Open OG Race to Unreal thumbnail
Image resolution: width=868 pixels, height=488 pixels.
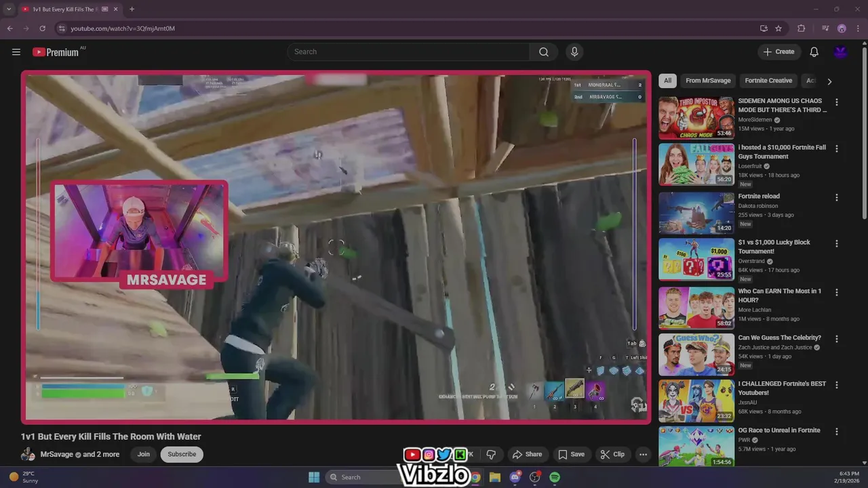pos(696,446)
